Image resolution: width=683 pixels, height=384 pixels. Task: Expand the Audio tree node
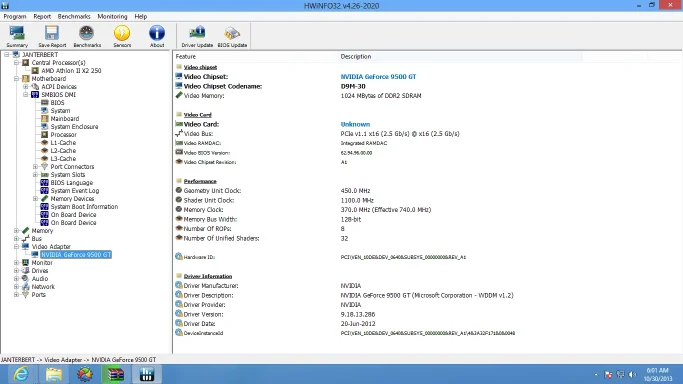click(16, 279)
